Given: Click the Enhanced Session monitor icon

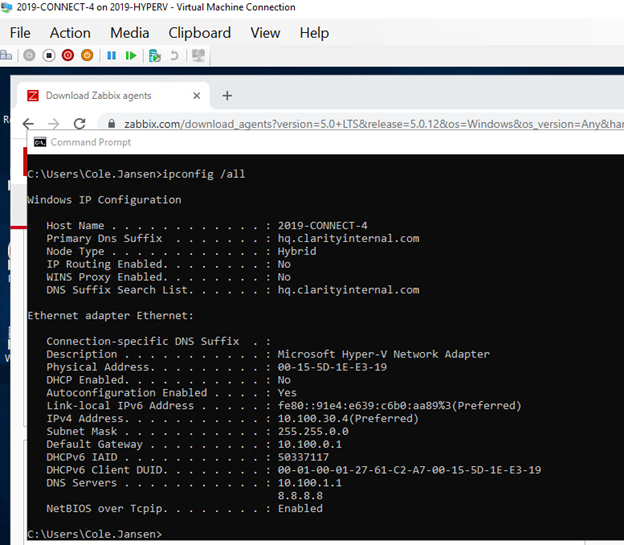Looking at the screenshot, I should [x=198, y=55].
